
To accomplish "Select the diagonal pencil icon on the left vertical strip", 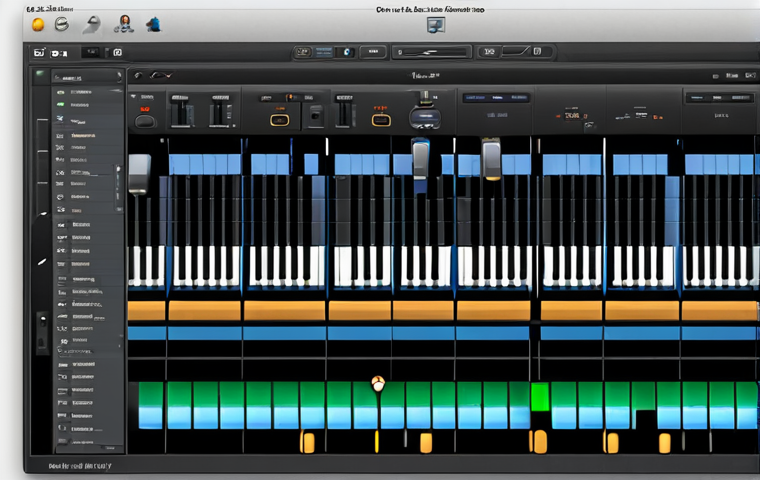I will point(42,262).
